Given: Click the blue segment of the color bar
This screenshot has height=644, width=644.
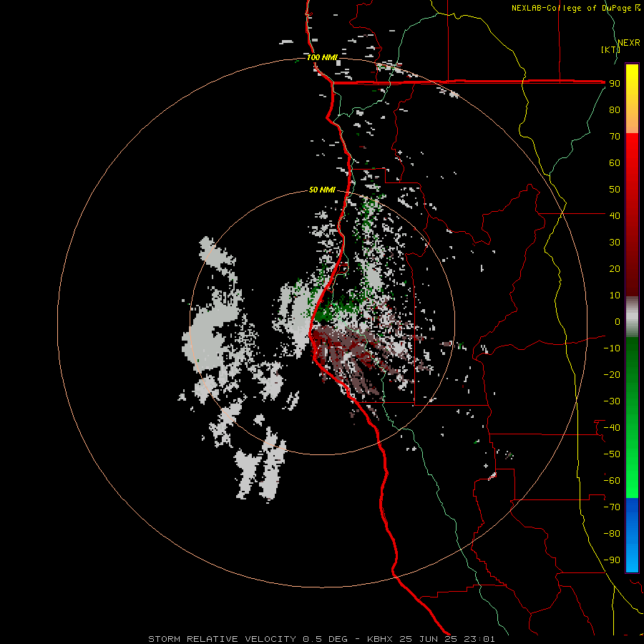Looking at the screenshot, I should click(632, 535).
